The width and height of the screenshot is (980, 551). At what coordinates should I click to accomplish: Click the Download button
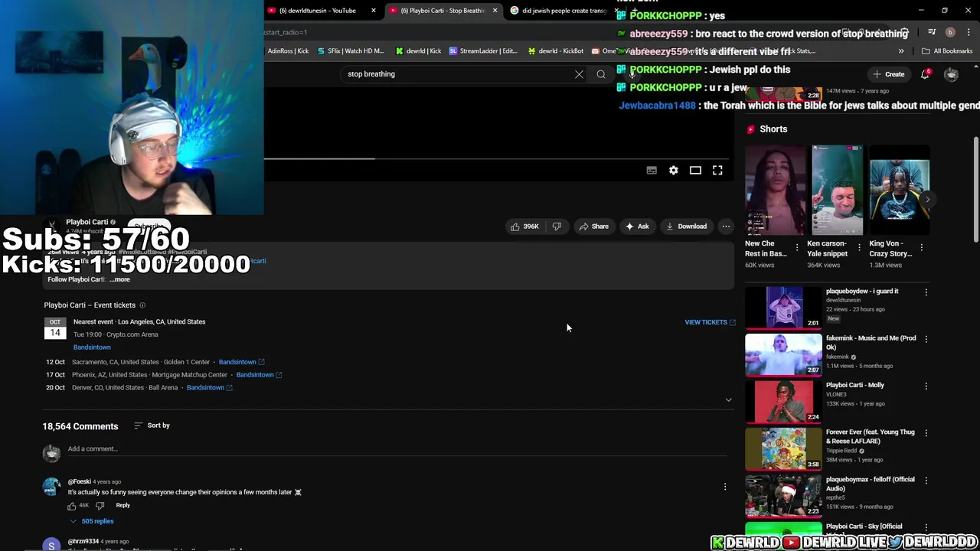[687, 227]
